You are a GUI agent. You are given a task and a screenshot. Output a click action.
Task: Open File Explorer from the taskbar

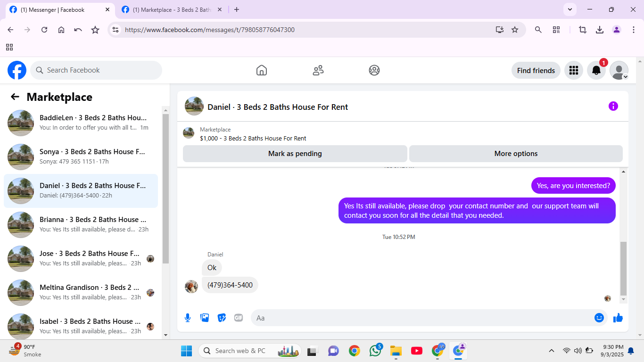(396, 351)
